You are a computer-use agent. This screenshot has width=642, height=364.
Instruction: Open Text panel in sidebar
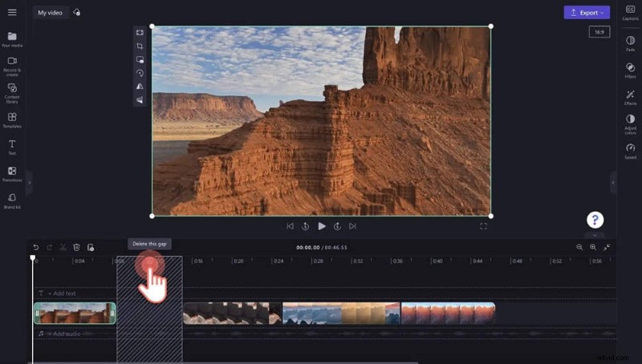click(x=12, y=148)
